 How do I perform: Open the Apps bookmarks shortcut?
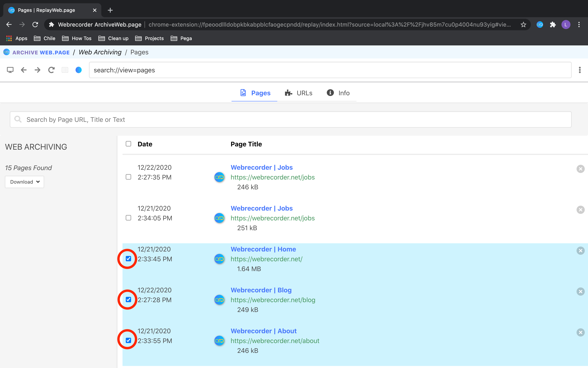click(17, 38)
